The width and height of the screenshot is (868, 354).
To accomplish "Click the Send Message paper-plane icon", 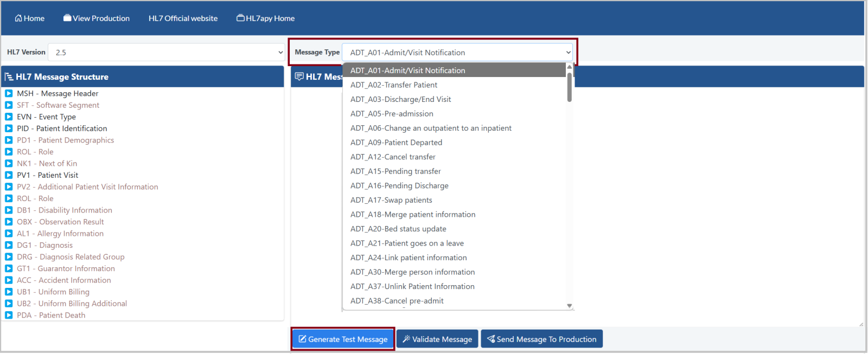I will click(x=490, y=339).
